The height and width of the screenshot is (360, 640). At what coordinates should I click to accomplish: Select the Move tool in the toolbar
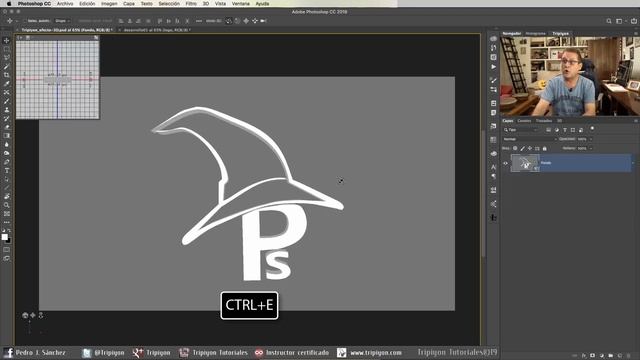(7, 40)
